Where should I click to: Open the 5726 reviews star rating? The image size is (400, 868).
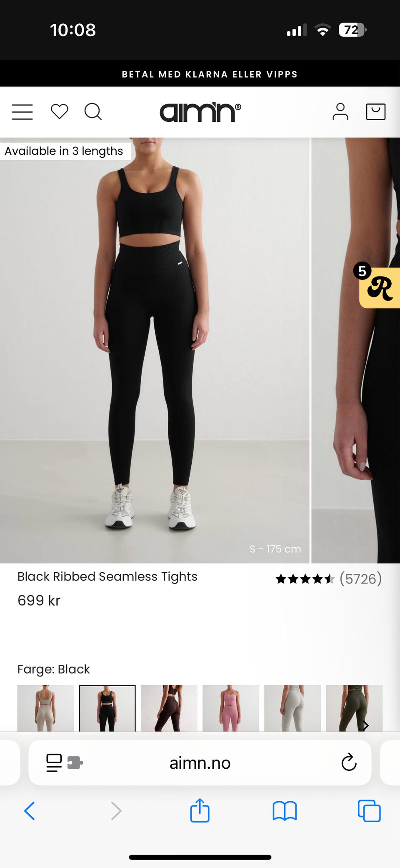tap(328, 579)
